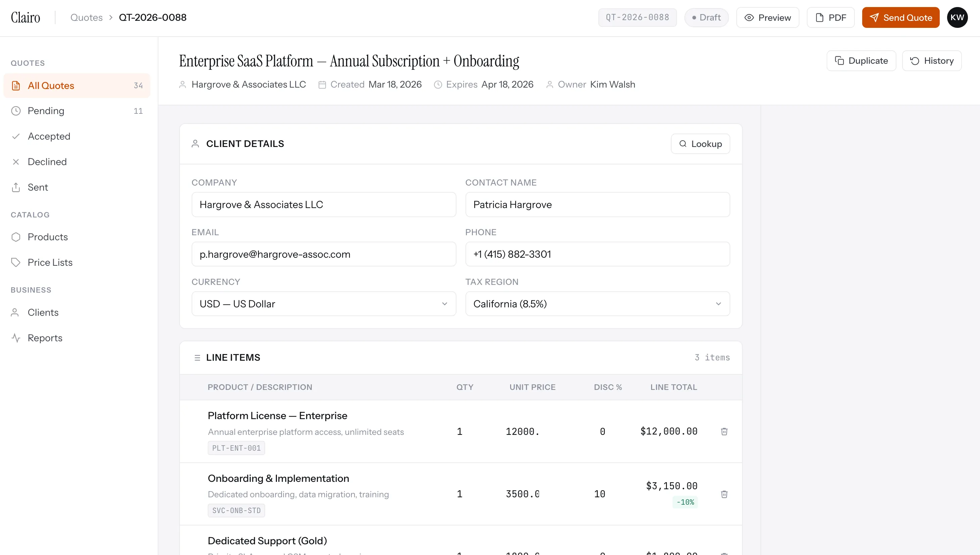Duplicate this quote

[x=861, y=61]
